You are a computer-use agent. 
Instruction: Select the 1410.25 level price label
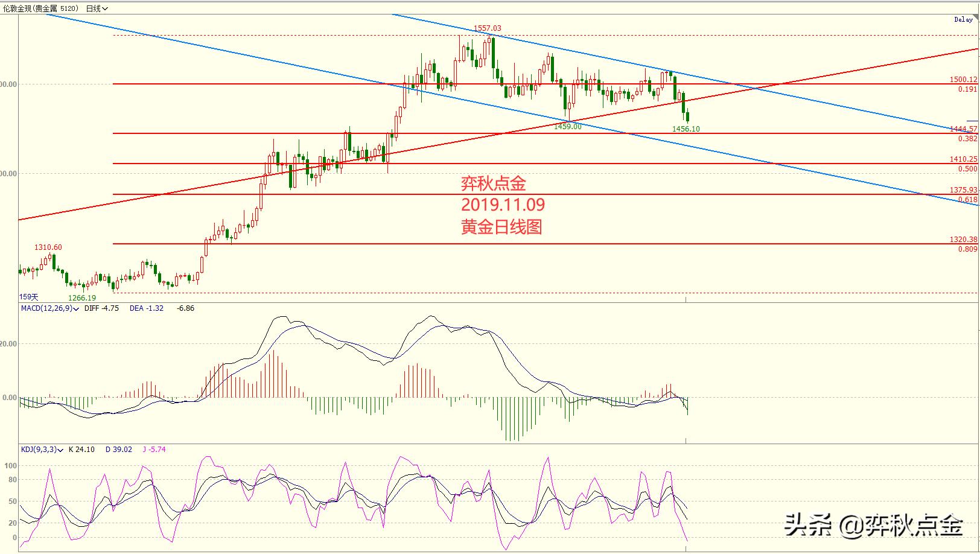(963, 159)
